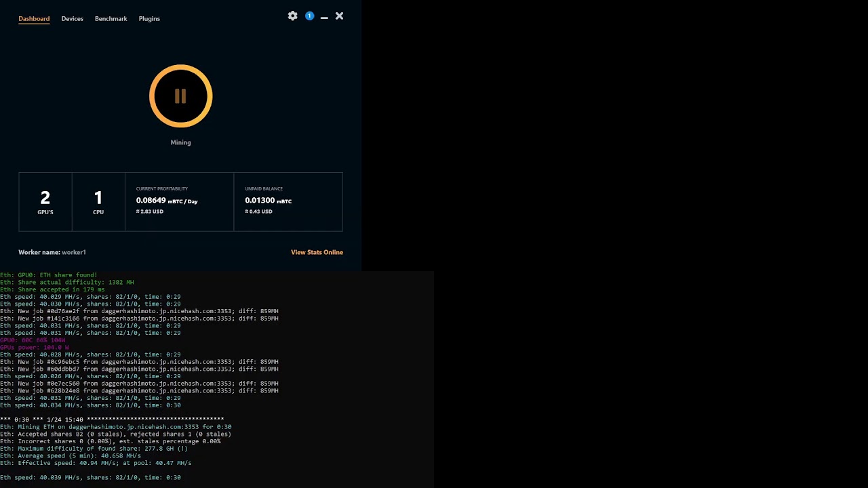This screenshot has height=488, width=868.
Task: Click the Worker name: worker1 label
Action: (x=52, y=252)
